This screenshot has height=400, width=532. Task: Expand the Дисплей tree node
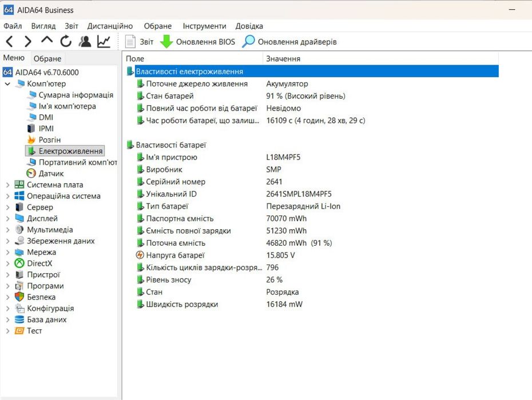(x=7, y=218)
